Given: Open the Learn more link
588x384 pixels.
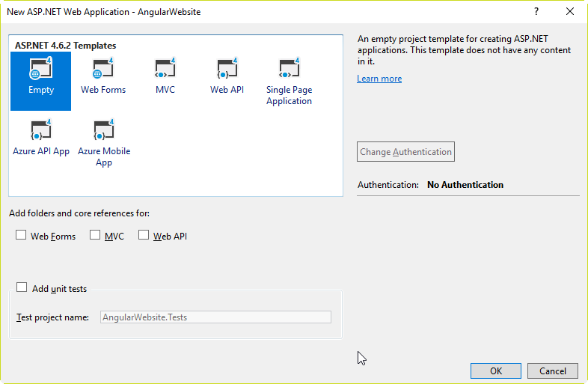Looking at the screenshot, I should tap(379, 79).
